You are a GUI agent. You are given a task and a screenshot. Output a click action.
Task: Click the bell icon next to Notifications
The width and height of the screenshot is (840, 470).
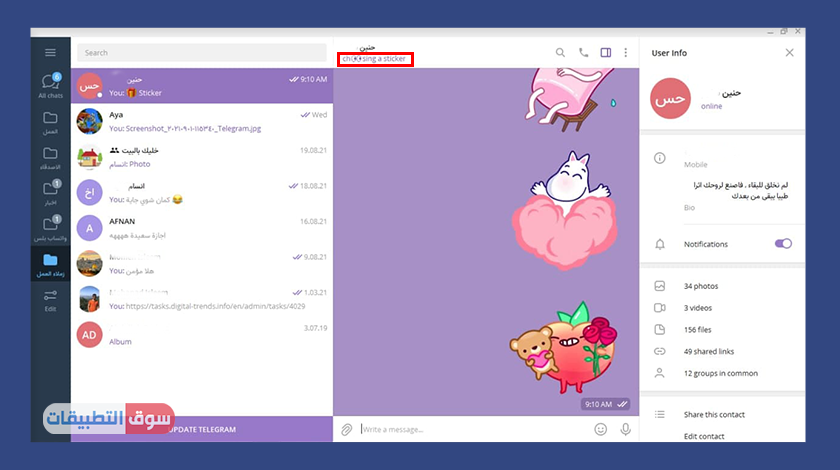pos(659,244)
